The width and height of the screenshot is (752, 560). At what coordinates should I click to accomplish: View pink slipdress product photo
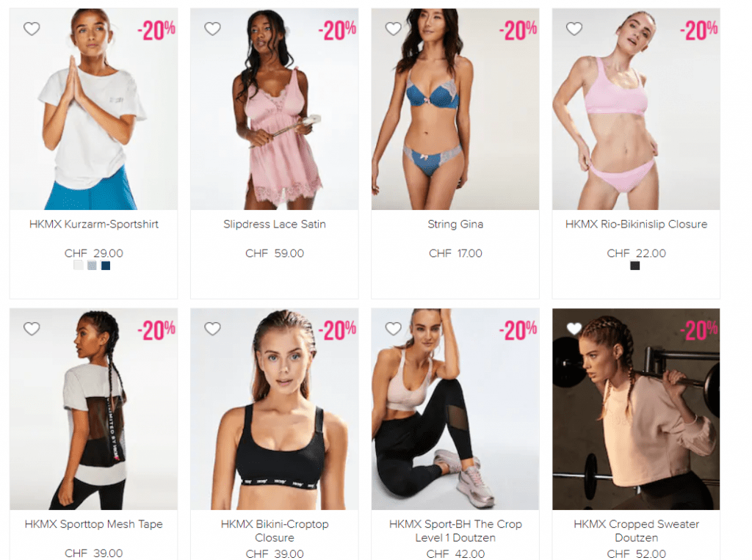[275, 109]
